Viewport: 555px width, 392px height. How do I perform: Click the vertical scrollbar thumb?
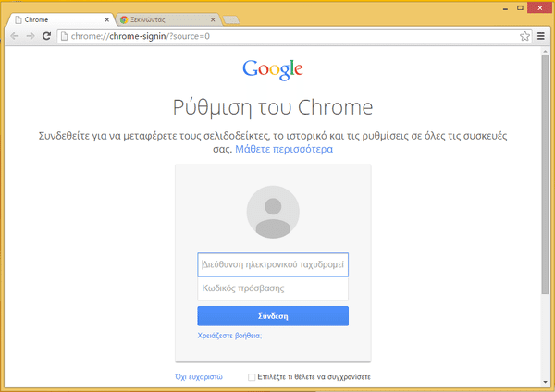click(545, 175)
